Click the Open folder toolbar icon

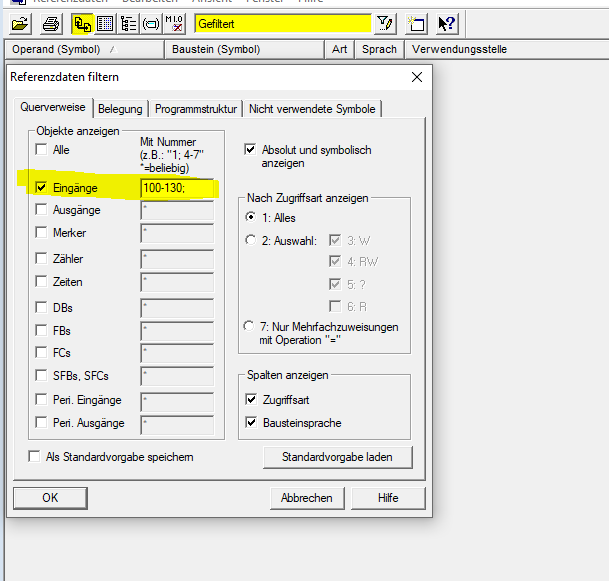(20, 24)
